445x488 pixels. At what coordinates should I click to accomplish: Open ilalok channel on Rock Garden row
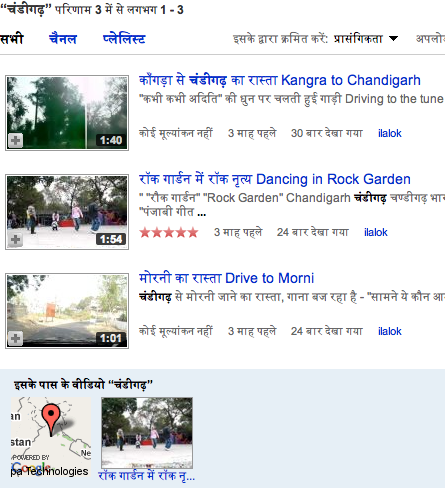tap(376, 232)
